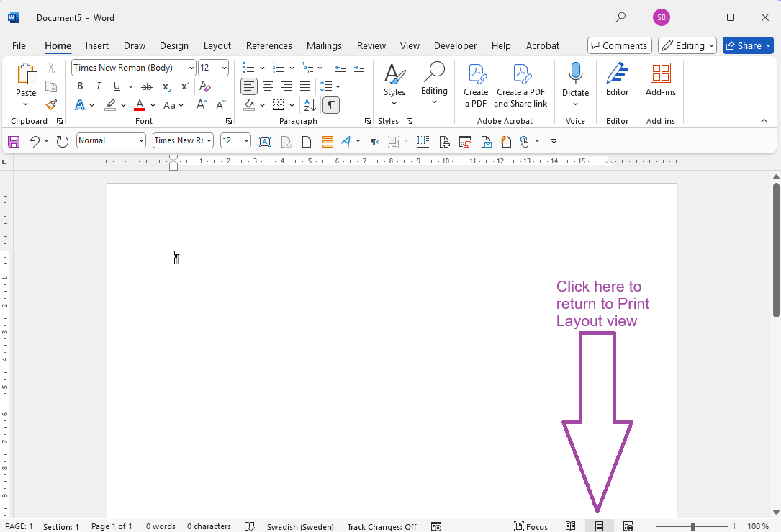Screen dimensions: 781x532
Task: Toggle Bold formatting
Action: [x=80, y=86]
